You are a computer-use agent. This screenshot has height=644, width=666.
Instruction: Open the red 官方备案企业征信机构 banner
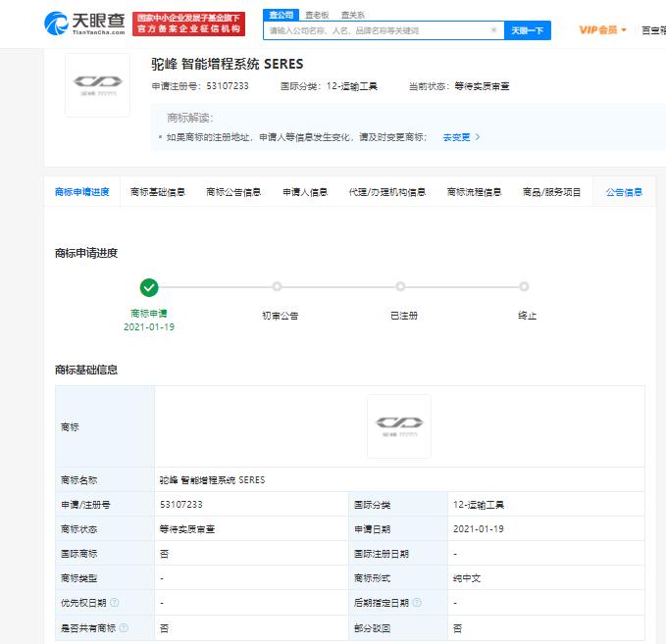click(x=188, y=24)
